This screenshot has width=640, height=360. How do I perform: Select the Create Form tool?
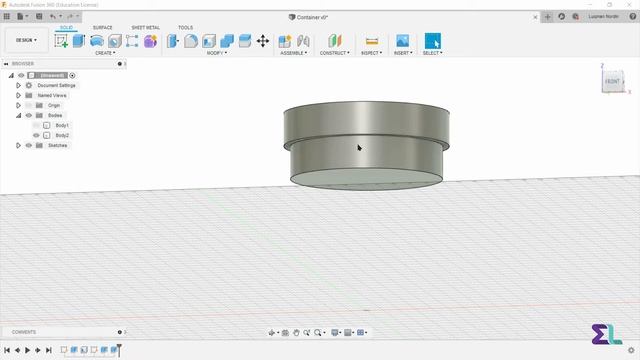click(x=150, y=41)
